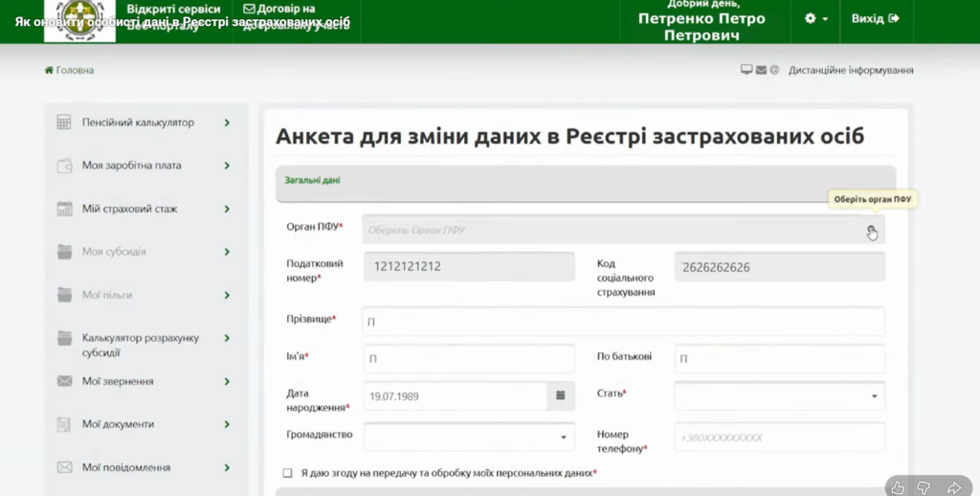Expand the Мої повідомлення chevron arrow
The height and width of the screenshot is (496, 980).
227,467
